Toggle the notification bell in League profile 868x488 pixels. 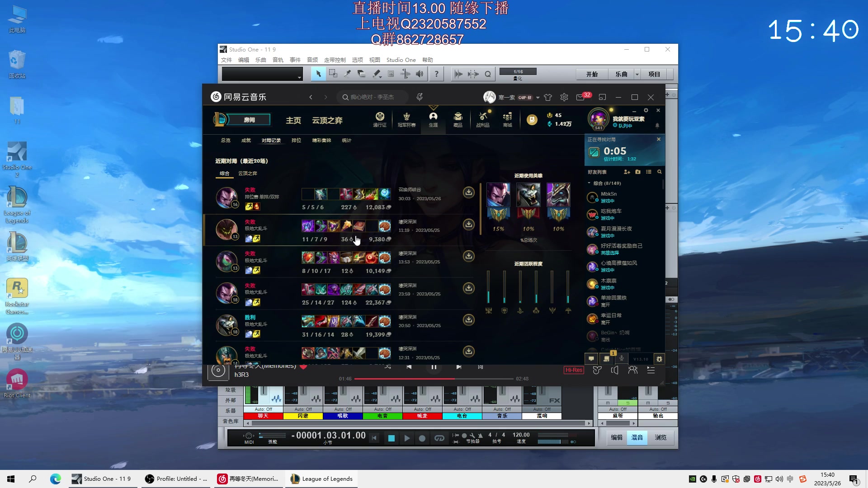tap(657, 126)
